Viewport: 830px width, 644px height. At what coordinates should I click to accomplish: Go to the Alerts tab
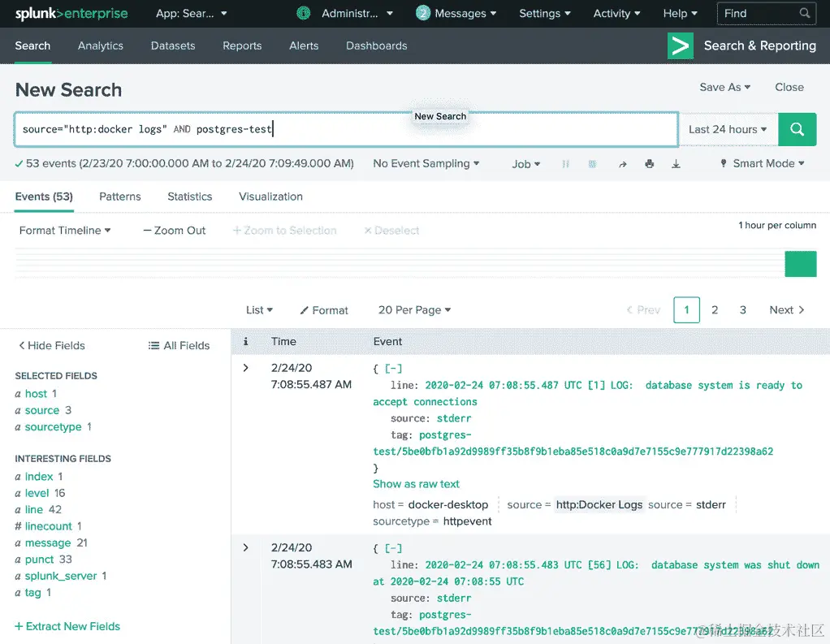[x=304, y=46]
